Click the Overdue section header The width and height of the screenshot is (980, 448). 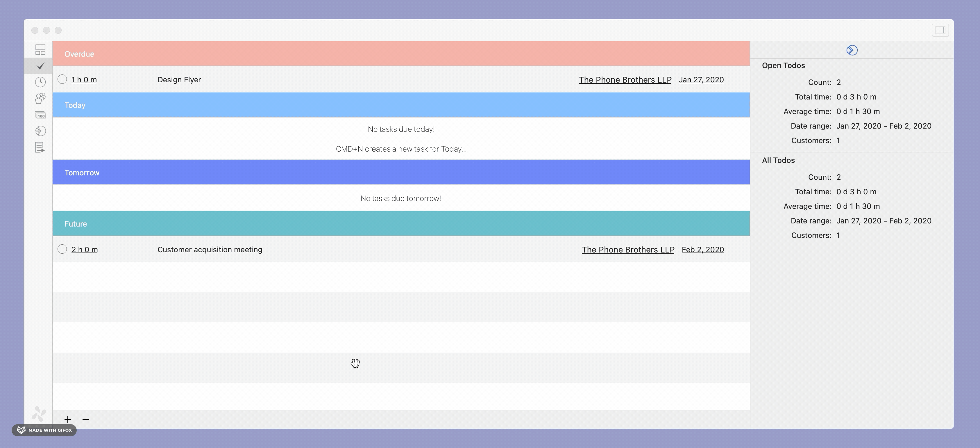tap(401, 54)
